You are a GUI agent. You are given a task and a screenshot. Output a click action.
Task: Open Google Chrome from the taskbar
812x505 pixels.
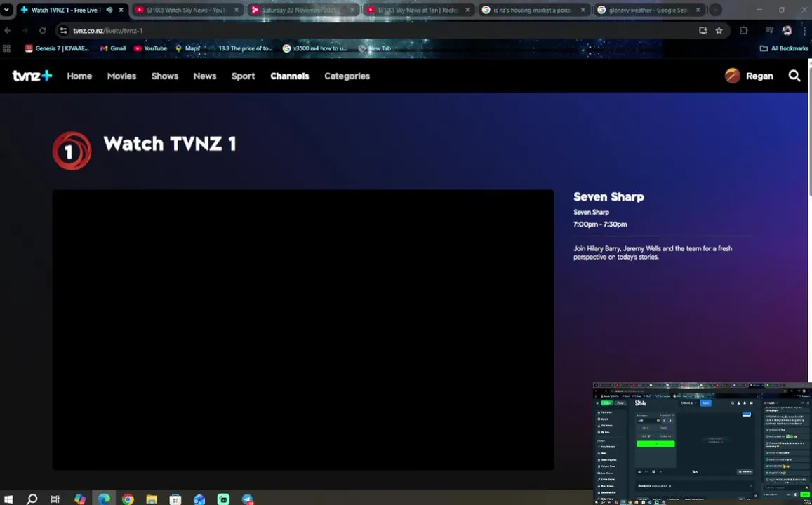click(x=128, y=499)
